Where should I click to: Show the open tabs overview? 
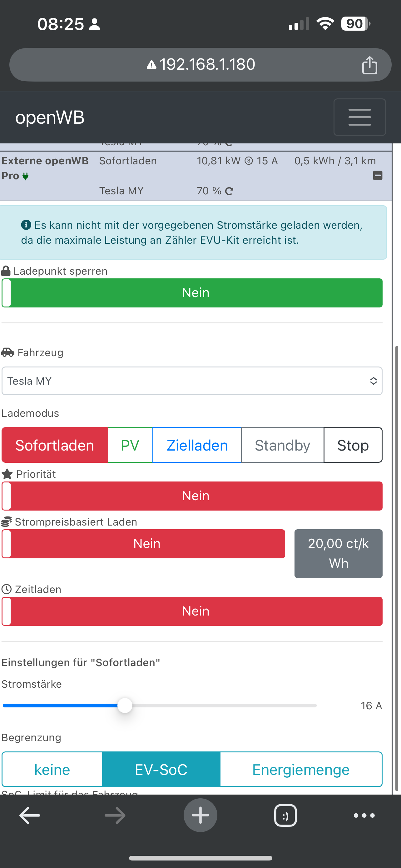[285, 816]
